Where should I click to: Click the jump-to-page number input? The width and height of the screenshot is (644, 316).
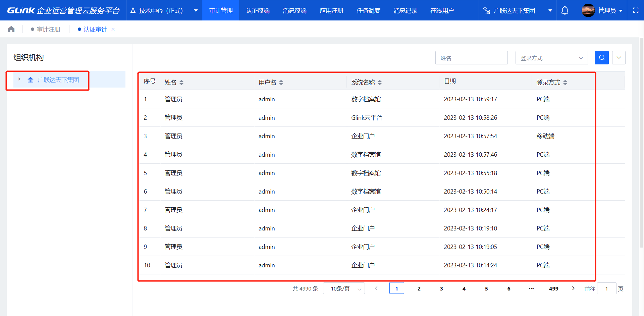606,288
